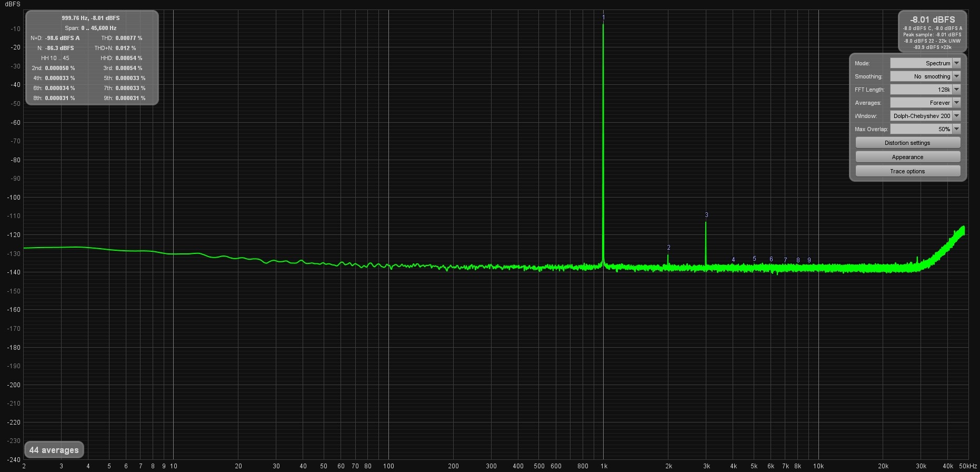
Task: Click the Trace options button
Action: [907, 171]
